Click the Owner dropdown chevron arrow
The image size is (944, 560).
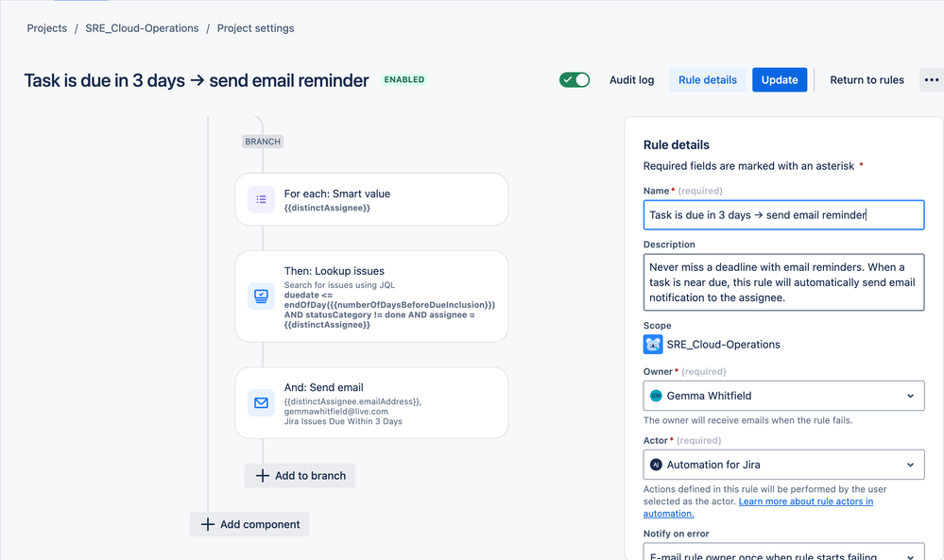[x=910, y=396]
